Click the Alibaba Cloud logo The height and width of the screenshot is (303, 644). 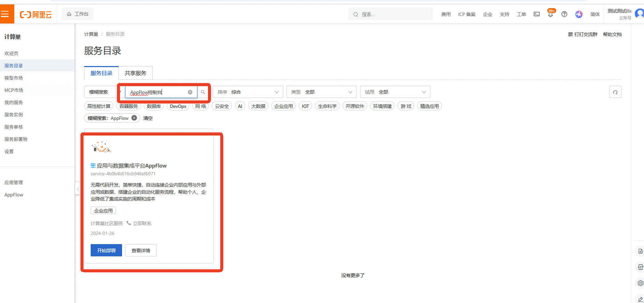pyautogui.click(x=36, y=14)
